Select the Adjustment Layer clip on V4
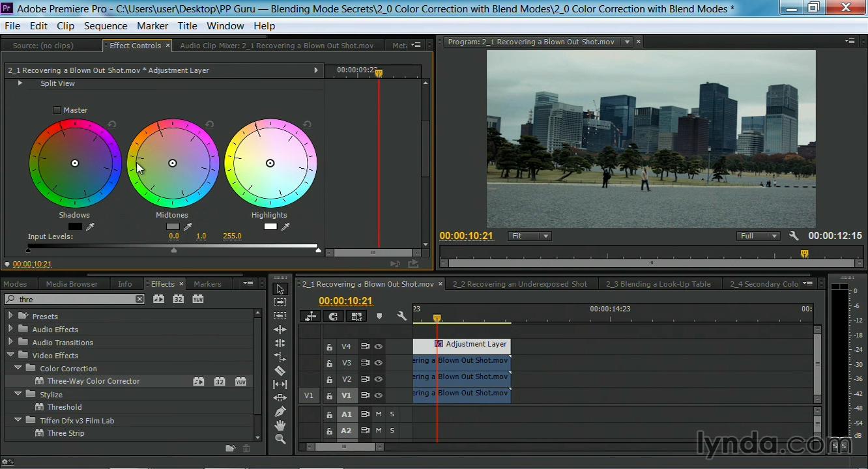The image size is (868, 469). point(476,344)
